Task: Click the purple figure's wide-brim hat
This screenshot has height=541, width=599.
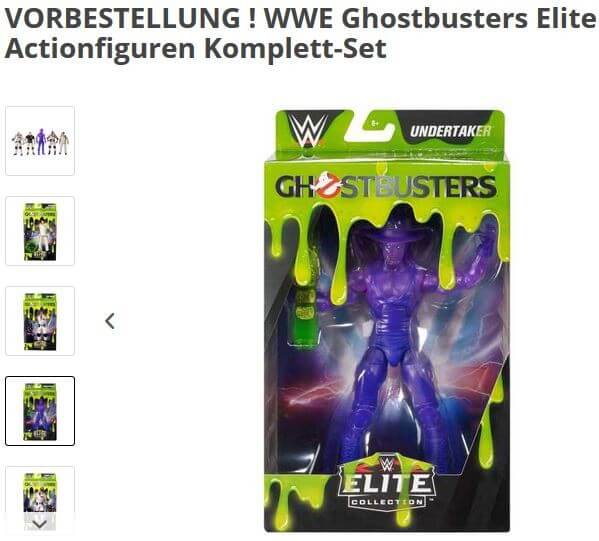Action: [394, 230]
